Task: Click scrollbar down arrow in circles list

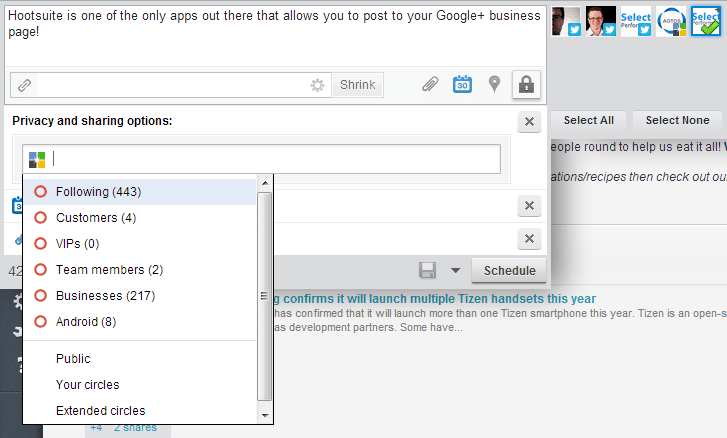Action: tap(265, 415)
